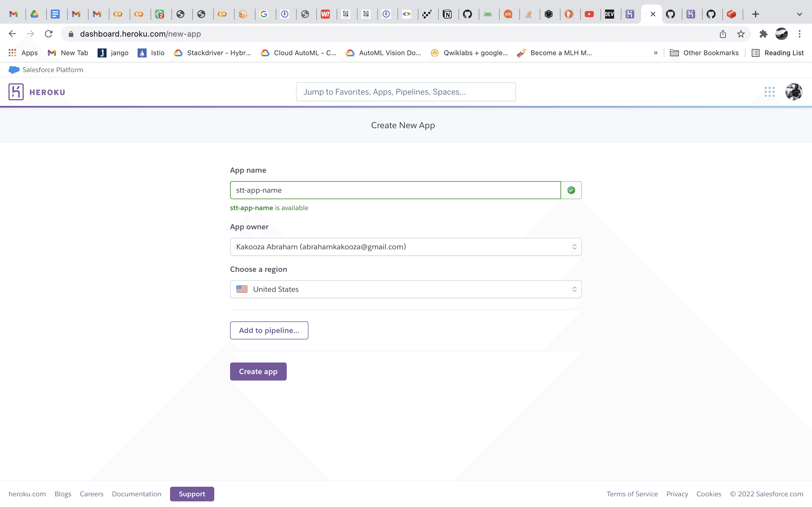Click the Heroku logo icon
This screenshot has width=812, height=507.
click(x=16, y=92)
